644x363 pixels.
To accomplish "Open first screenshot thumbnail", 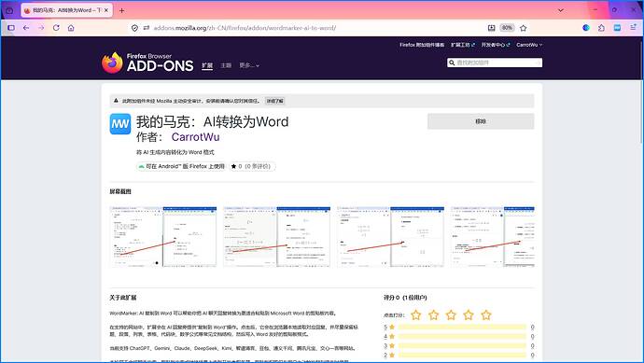I will pos(163,237).
